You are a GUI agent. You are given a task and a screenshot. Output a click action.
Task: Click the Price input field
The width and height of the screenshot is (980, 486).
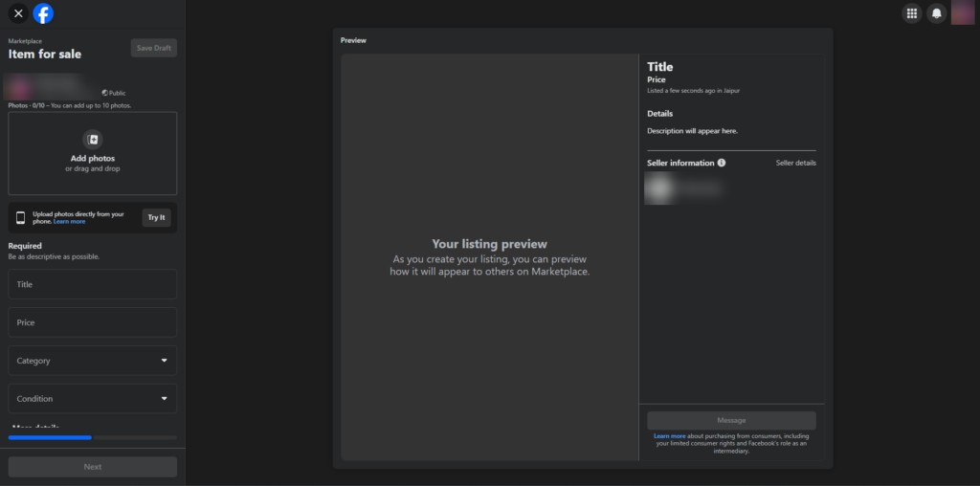[92, 322]
